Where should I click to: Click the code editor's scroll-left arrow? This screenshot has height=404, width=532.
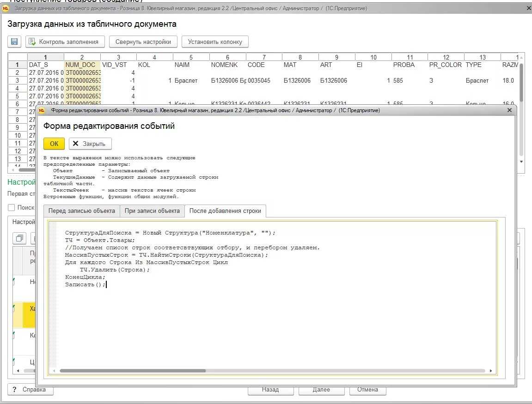coord(54,371)
